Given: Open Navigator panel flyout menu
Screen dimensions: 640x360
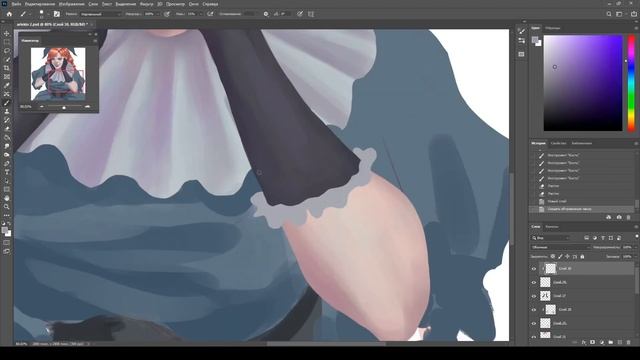Looking at the screenshot, I should coord(95,41).
